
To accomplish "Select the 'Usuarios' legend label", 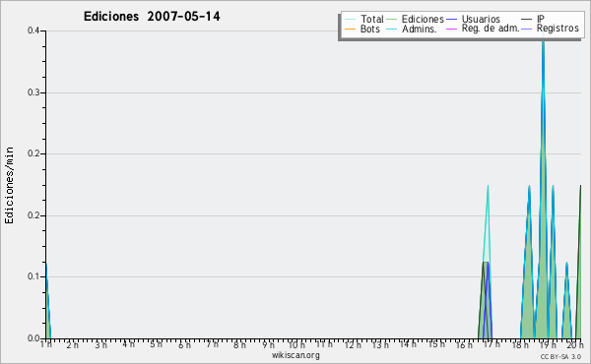I will (481, 19).
